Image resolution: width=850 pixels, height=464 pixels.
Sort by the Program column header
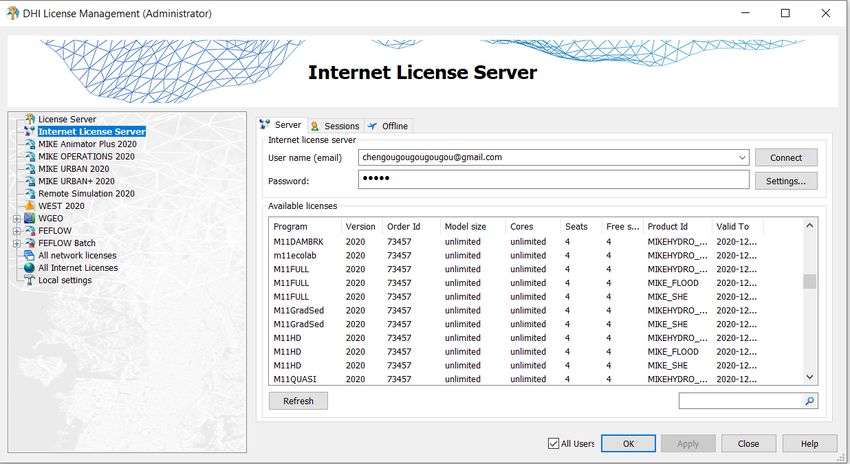click(x=305, y=227)
